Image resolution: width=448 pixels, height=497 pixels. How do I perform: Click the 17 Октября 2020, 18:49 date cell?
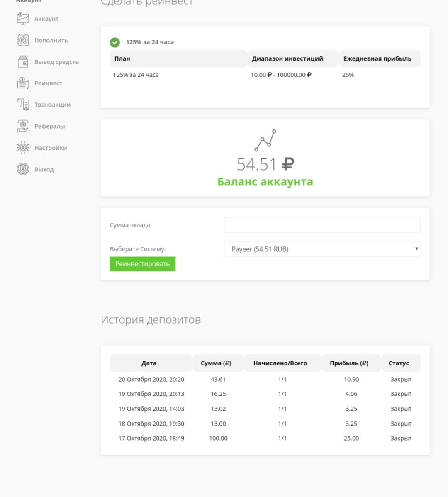pos(151,439)
